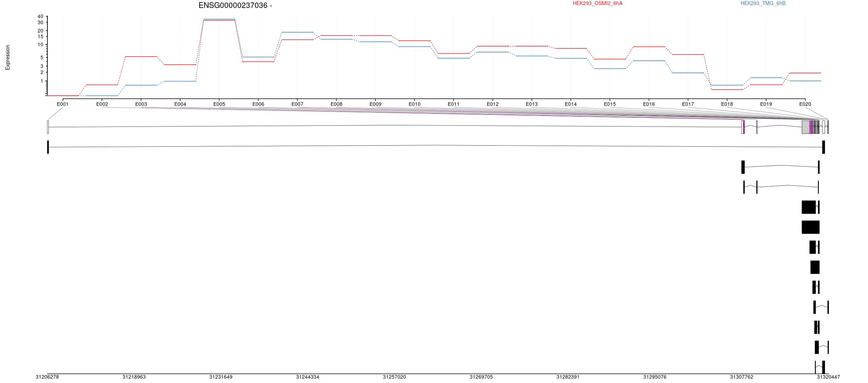Click genomic coordinate 31244334
The height and width of the screenshot is (383, 868).
click(308, 377)
